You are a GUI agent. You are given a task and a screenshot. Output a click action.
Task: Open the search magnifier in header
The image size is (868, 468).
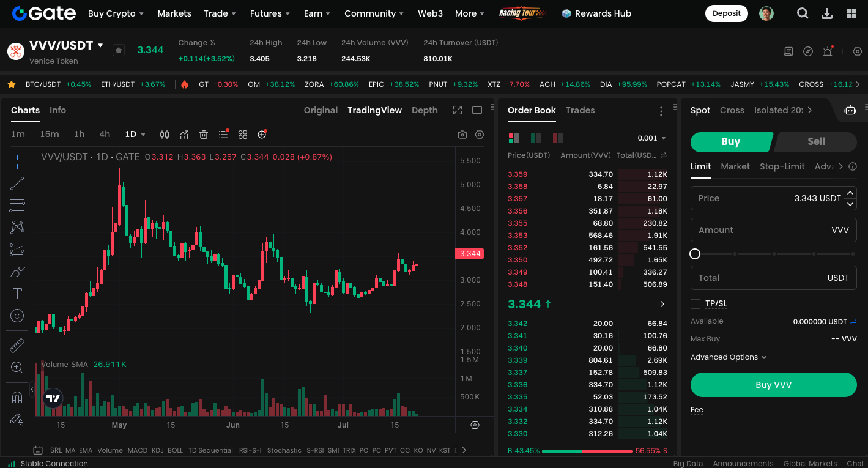(803, 13)
